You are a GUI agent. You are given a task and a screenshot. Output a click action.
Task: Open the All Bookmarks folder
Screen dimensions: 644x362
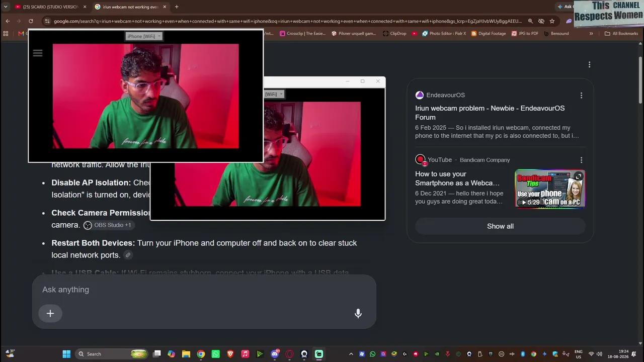[x=621, y=34]
